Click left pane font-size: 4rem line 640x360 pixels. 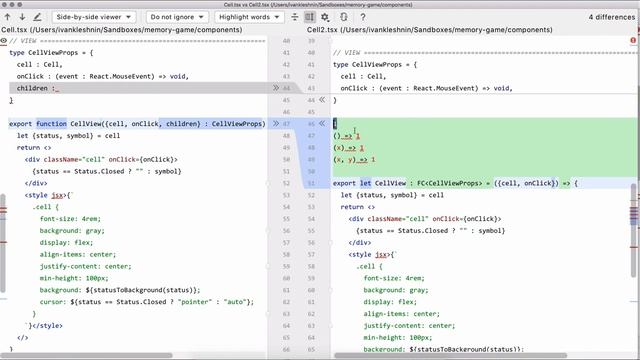pyautogui.click(x=70, y=219)
